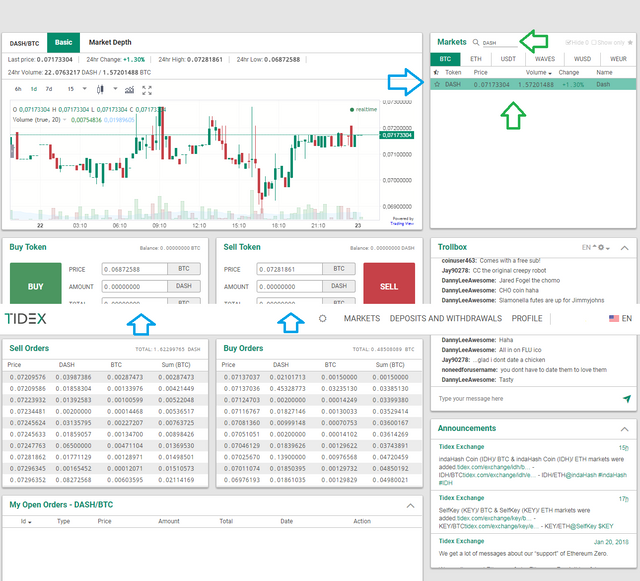Open the chart indicators icon
Viewport: 640px width, 581px height.
point(129,89)
